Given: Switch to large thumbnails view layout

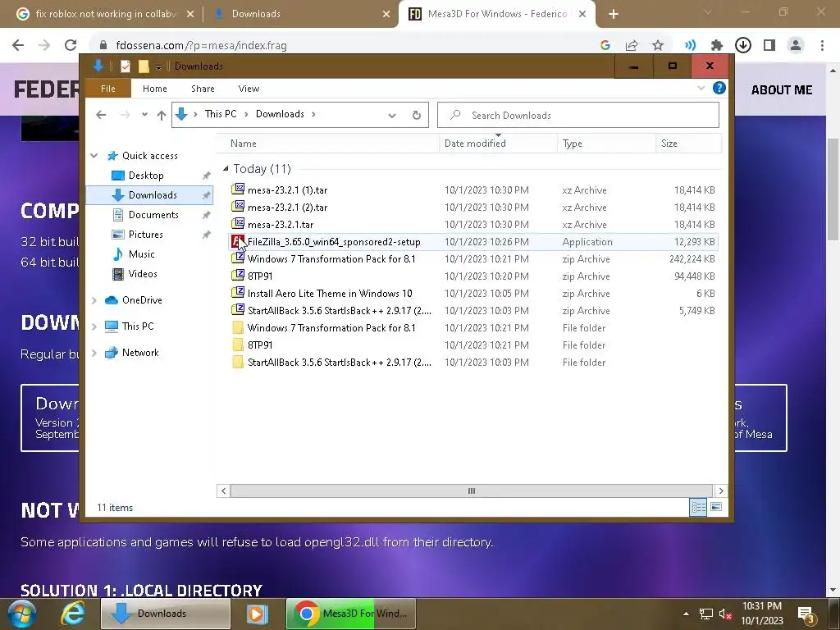Looking at the screenshot, I should pyautogui.click(x=715, y=507).
